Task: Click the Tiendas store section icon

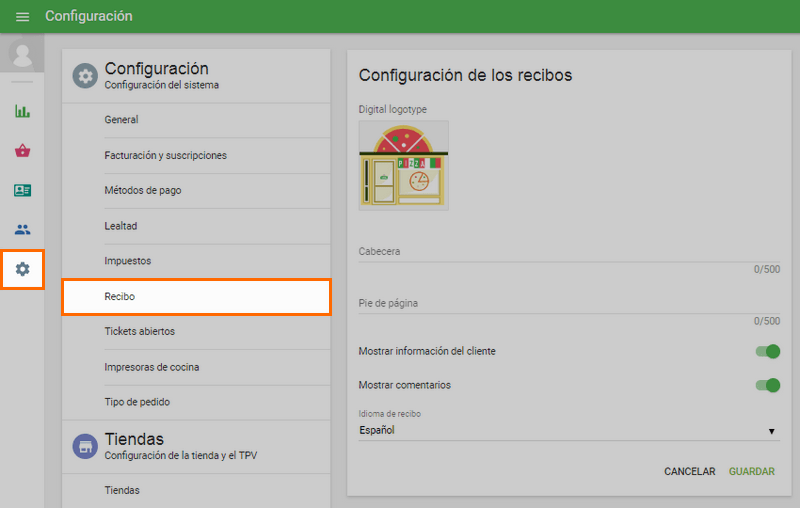Action: click(x=85, y=446)
